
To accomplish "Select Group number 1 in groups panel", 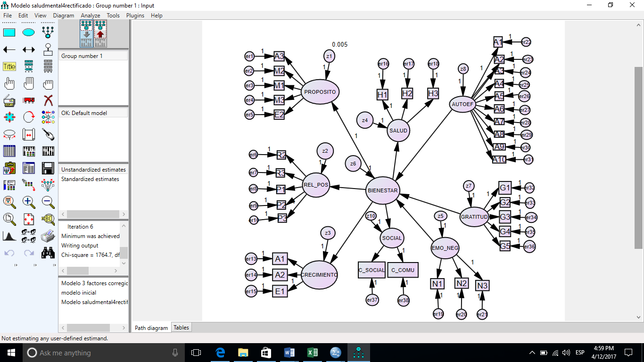I will click(x=82, y=56).
